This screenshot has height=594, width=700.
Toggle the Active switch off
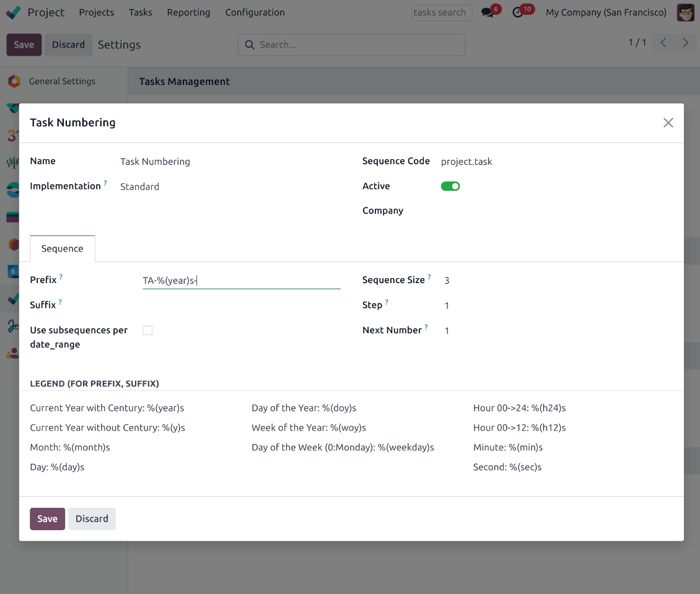click(x=450, y=186)
